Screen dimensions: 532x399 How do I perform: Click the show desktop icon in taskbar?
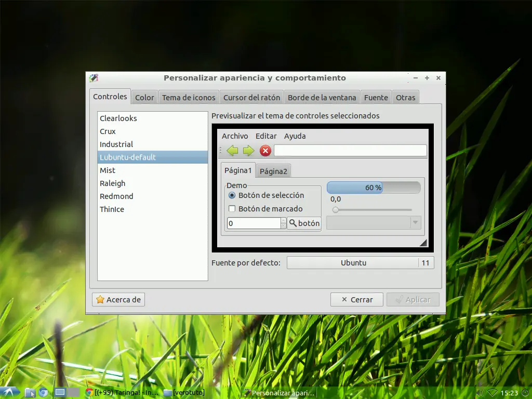pos(60,393)
